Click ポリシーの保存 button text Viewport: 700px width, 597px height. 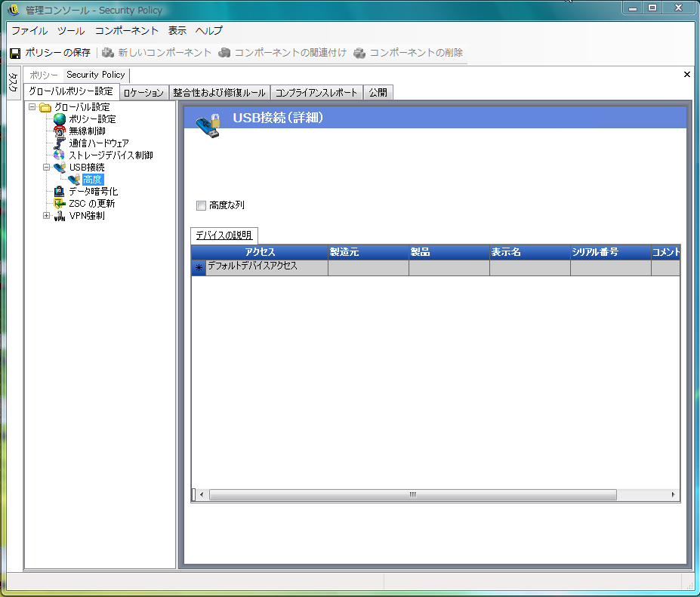(x=57, y=53)
